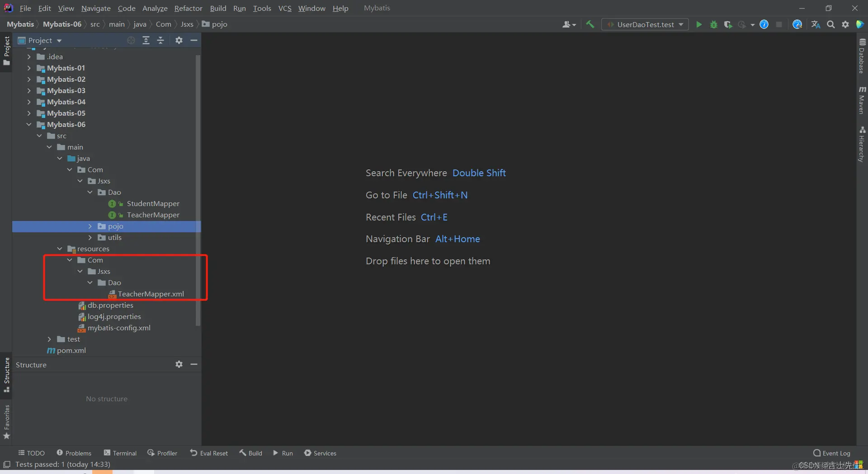Click Mybatis-06 in the navigation breadcrumb
Viewport: 868px width, 474px height.
pyautogui.click(x=62, y=24)
